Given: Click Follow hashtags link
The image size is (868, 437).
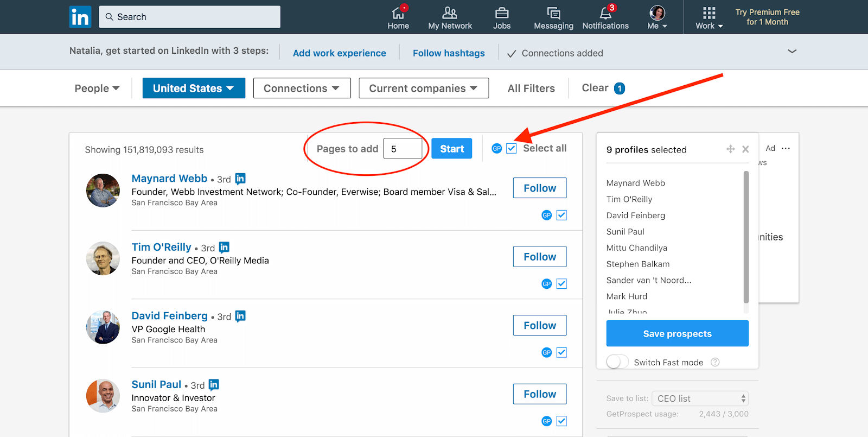Looking at the screenshot, I should click(449, 53).
